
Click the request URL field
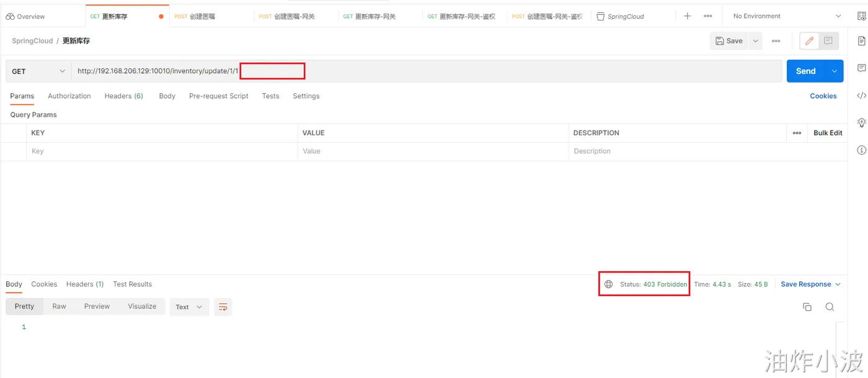click(x=427, y=71)
